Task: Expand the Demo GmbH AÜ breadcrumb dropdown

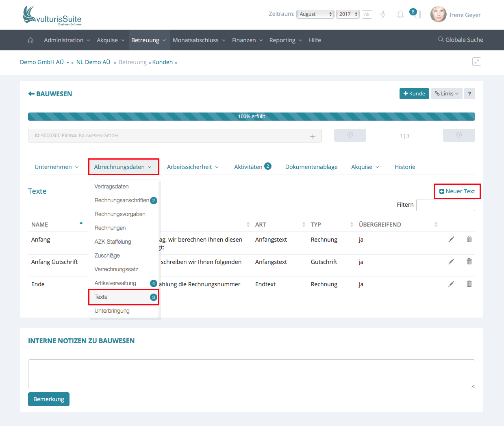Action: pos(68,63)
